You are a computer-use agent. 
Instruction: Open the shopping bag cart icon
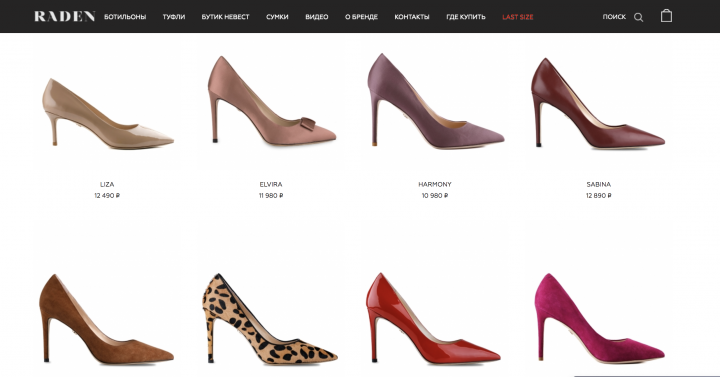666,16
